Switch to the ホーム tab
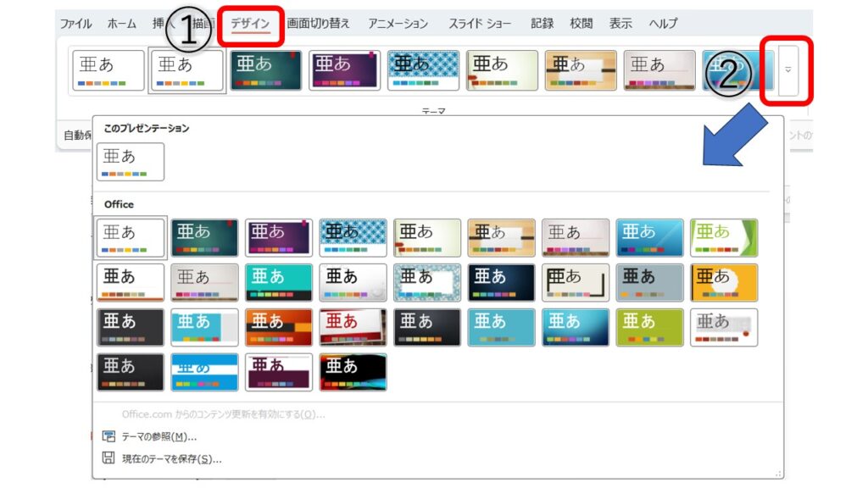Image resolution: width=868 pixels, height=488 pixels. pos(122,24)
